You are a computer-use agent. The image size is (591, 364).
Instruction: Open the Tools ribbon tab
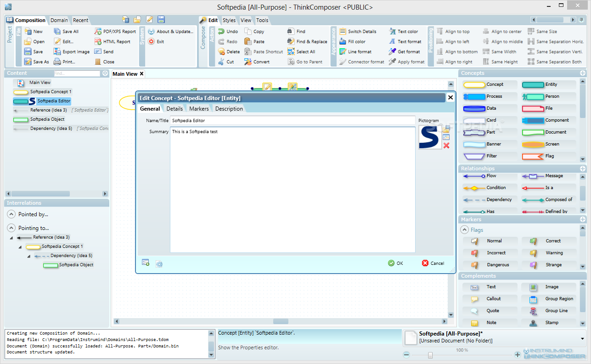262,20
